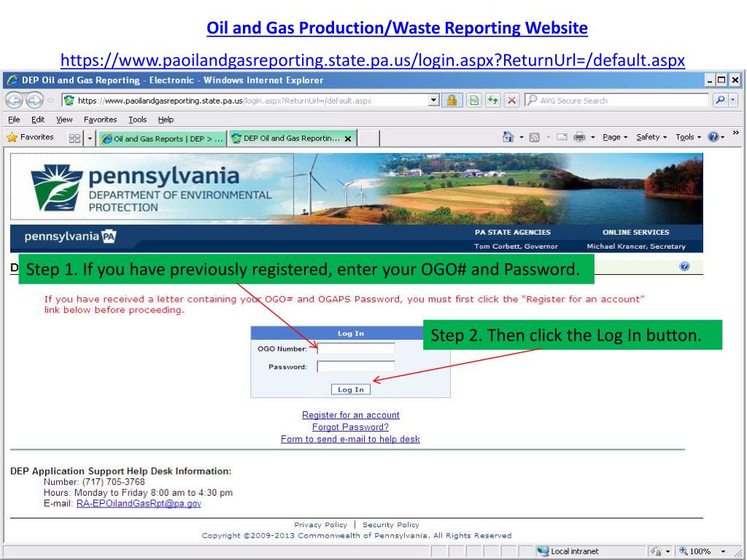This screenshot has width=747, height=560.
Task: Click inside the OGO Number field
Action: [356, 349]
